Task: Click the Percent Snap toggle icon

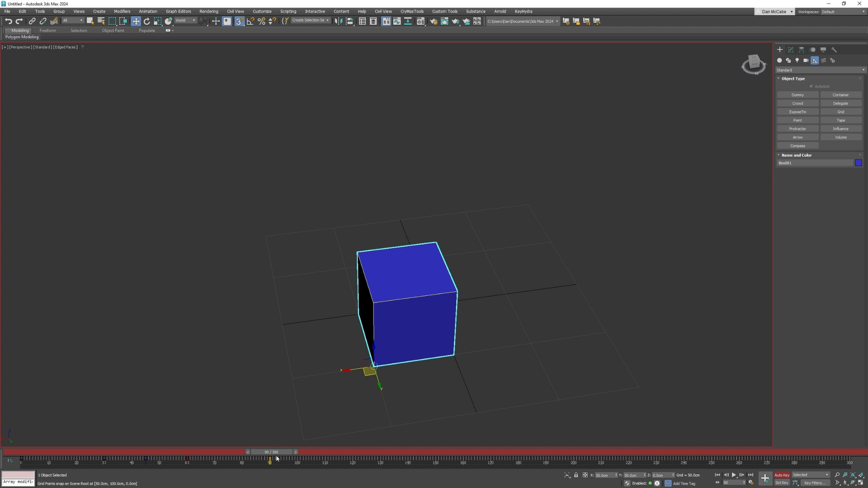Action: pyautogui.click(x=261, y=21)
